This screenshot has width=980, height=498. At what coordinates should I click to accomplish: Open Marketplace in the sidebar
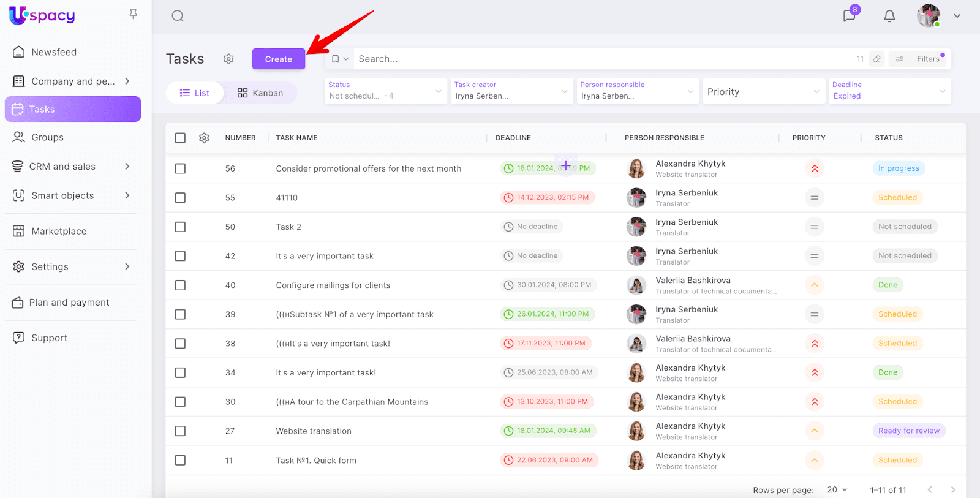click(59, 231)
